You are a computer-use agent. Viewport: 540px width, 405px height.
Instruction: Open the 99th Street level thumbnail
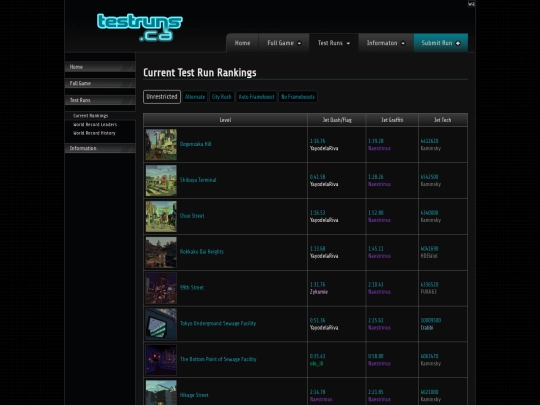point(161,288)
